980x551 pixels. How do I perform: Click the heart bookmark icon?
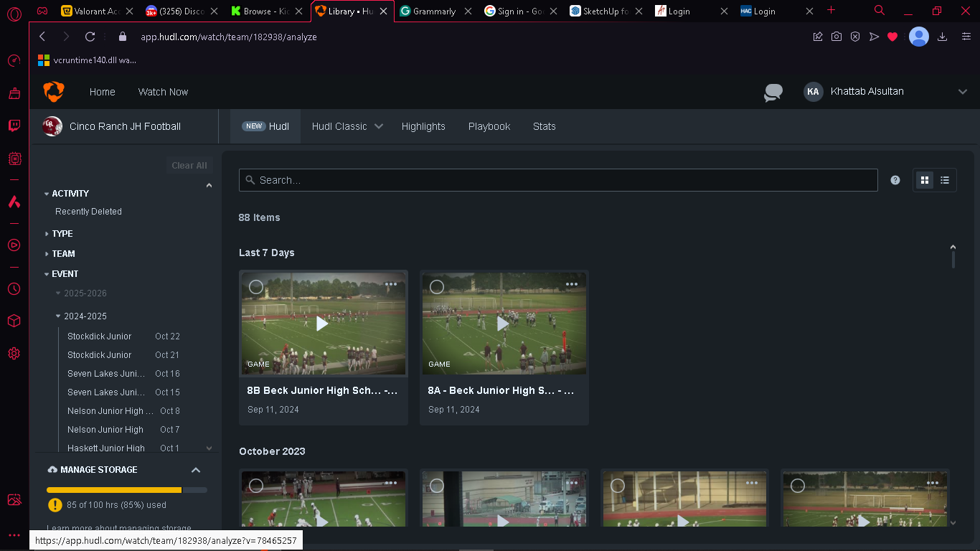pos(892,37)
